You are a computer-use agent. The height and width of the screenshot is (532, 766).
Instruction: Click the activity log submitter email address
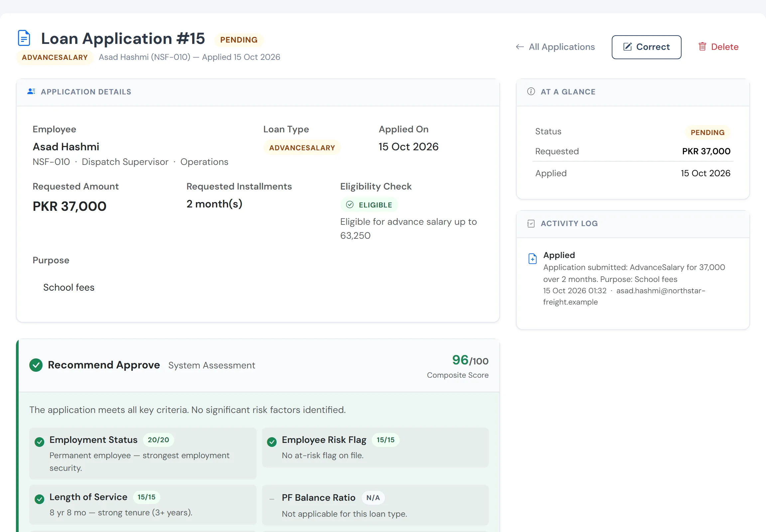click(624, 296)
